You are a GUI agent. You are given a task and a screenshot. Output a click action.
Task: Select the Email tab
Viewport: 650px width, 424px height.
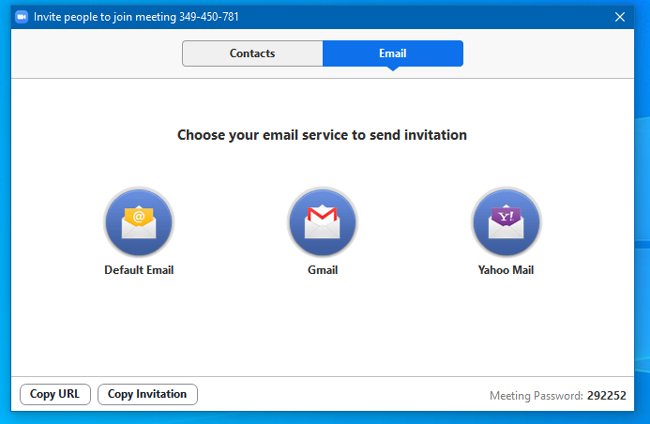[x=393, y=53]
